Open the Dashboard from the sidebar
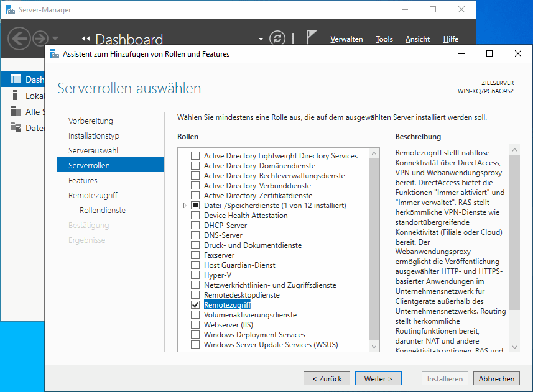Image resolution: width=533 pixels, height=392 pixels. [x=27, y=79]
